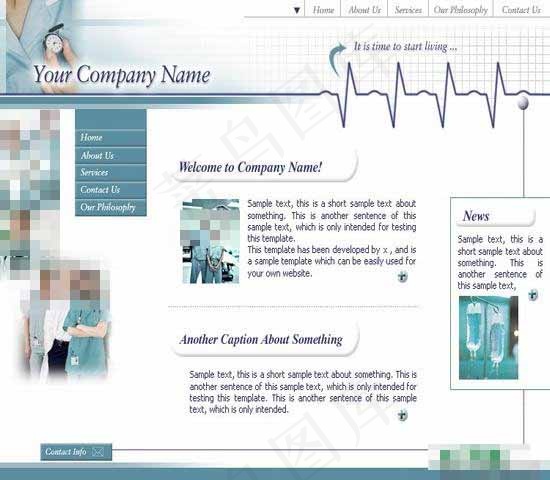Image resolution: width=550 pixels, height=480 pixels.
Task: Open the IV drip bag thumbnail in News
Action: pos(488,338)
